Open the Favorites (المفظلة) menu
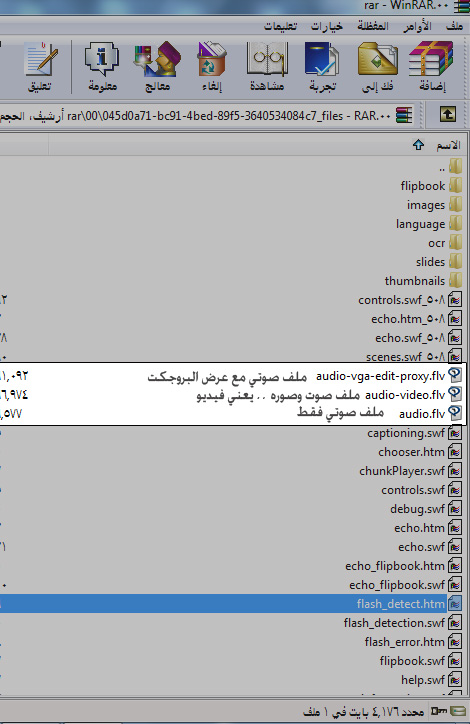The width and height of the screenshot is (470, 724). [373, 26]
